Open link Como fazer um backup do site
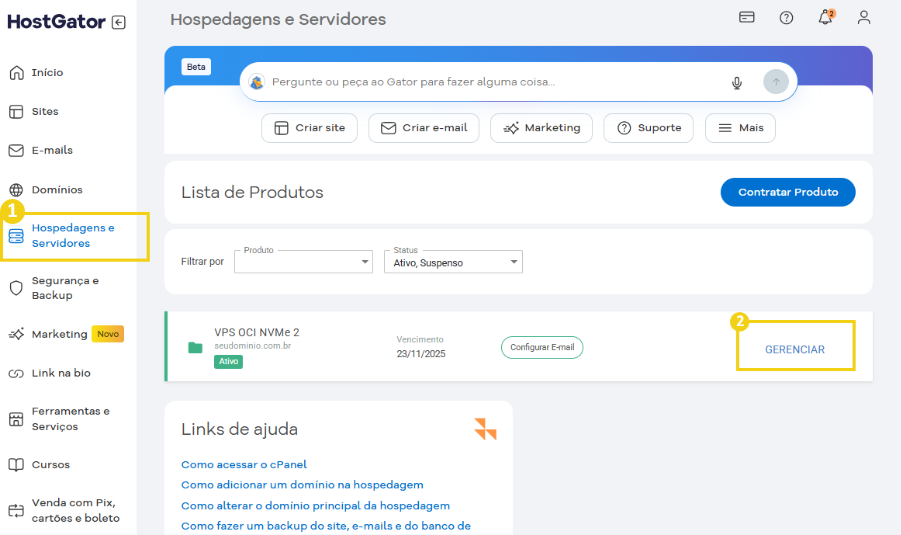Screen dimensions: 901x535 326,526
